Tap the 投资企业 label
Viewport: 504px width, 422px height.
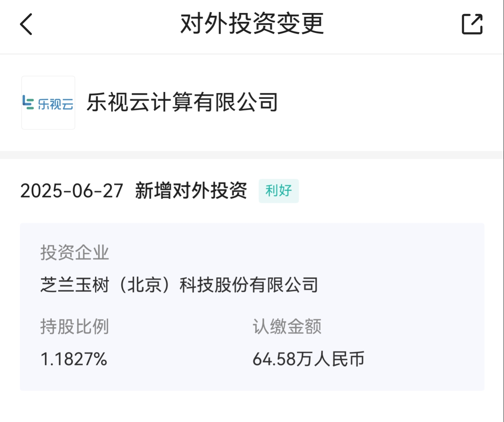(x=75, y=253)
